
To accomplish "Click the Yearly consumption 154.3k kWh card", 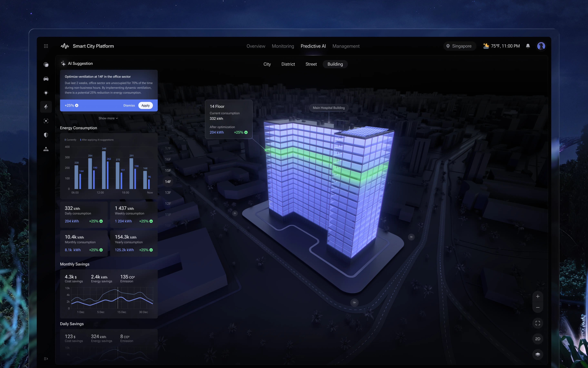I will click(x=134, y=243).
